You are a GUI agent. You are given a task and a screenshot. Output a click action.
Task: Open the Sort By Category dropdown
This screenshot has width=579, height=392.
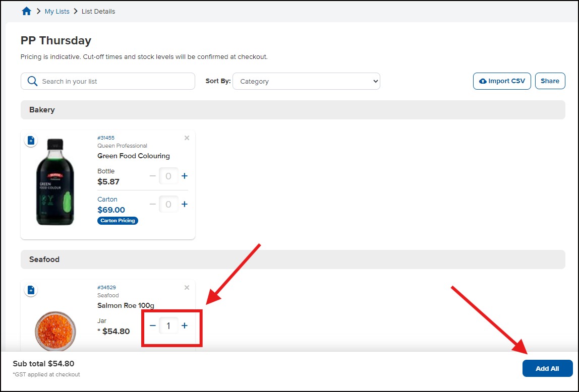(x=306, y=81)
